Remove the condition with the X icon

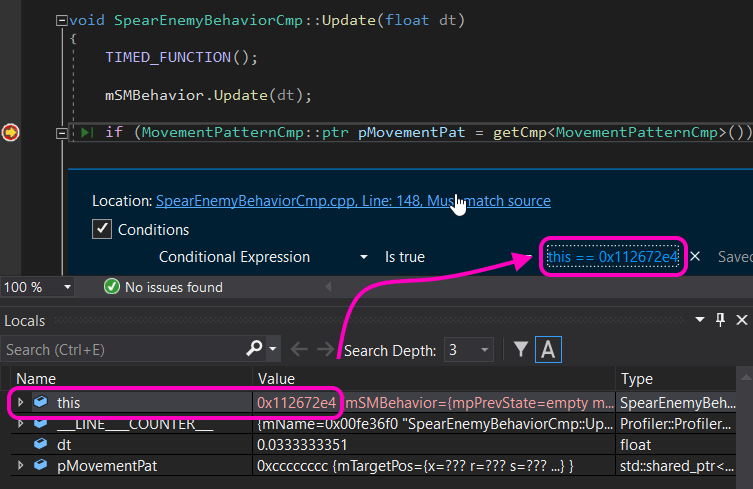[x=695, y=257]
